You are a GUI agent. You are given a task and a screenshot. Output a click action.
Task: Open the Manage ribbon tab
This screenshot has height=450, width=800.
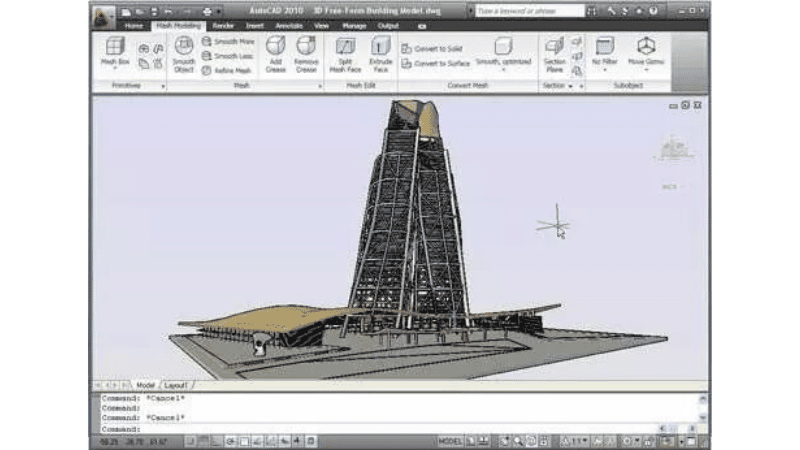354,26
